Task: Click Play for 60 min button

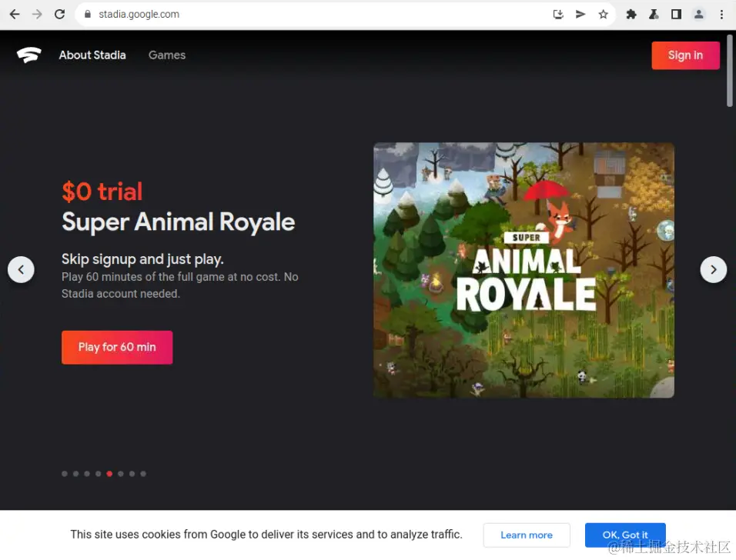Action: click(117, 347)
